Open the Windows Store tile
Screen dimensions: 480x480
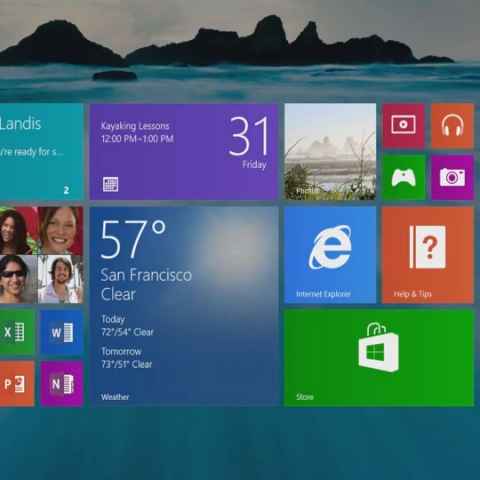pos(379,358)
